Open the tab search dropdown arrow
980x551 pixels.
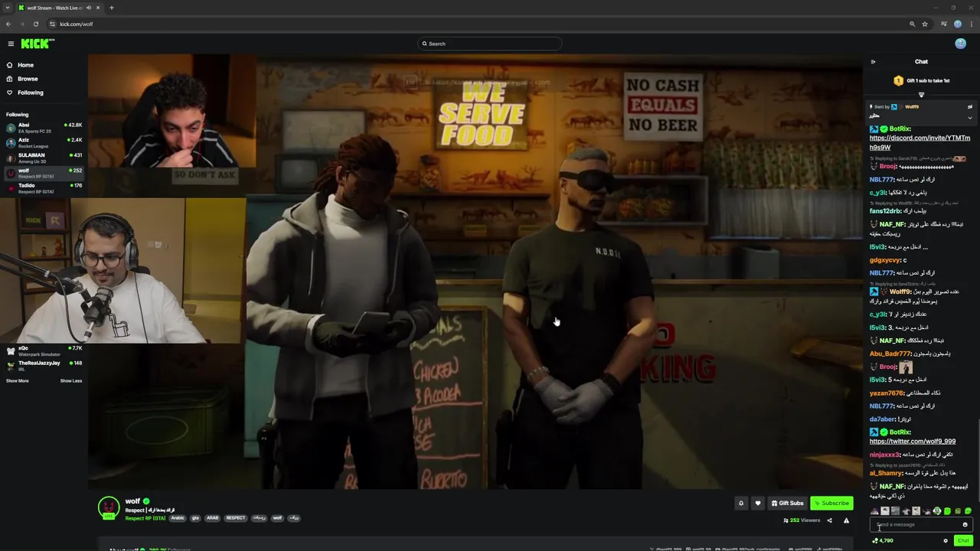point(8,8)
